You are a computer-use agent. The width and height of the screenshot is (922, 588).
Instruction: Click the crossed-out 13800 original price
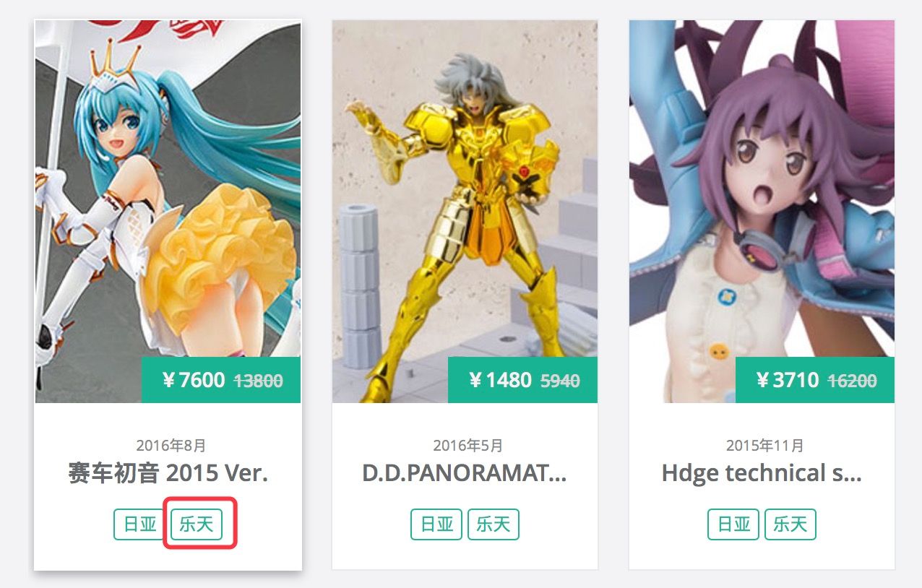tap(259, 381)
